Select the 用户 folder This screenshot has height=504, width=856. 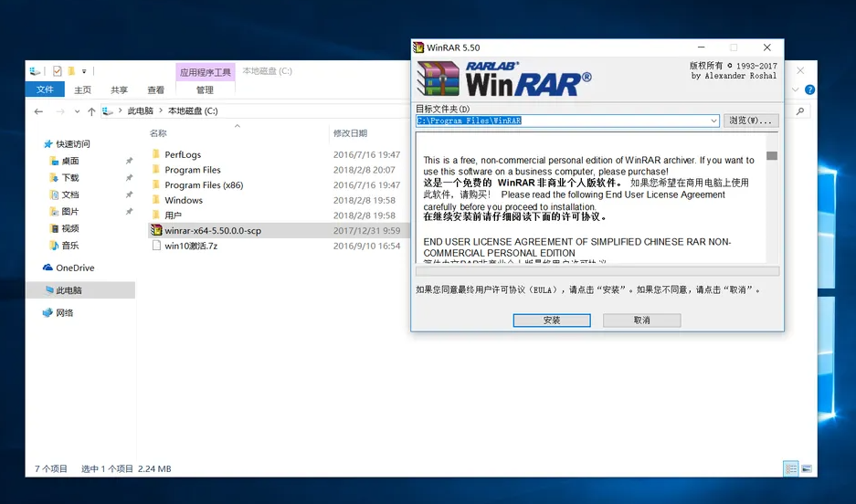173,215
